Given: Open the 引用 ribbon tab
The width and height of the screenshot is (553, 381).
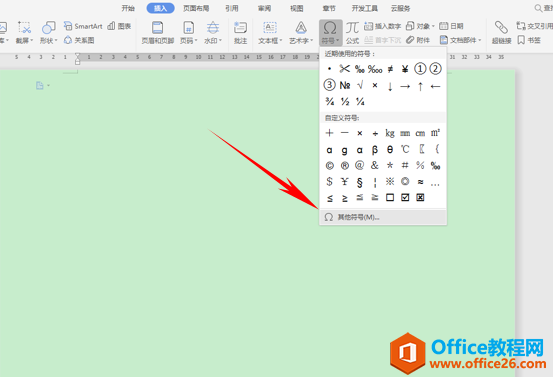Looking at the screenshot, I should (232, 8).
